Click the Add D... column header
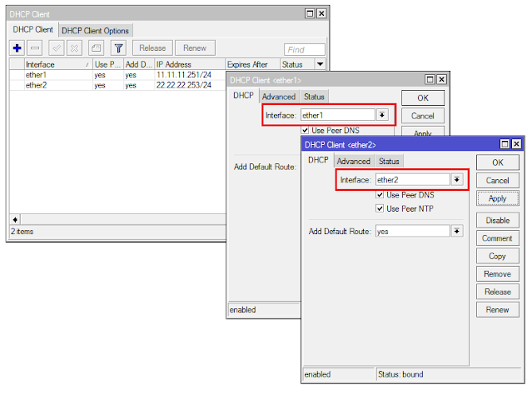Image resolution: width=532 pixels, height=395 pixels. click(x=139, y=64)
